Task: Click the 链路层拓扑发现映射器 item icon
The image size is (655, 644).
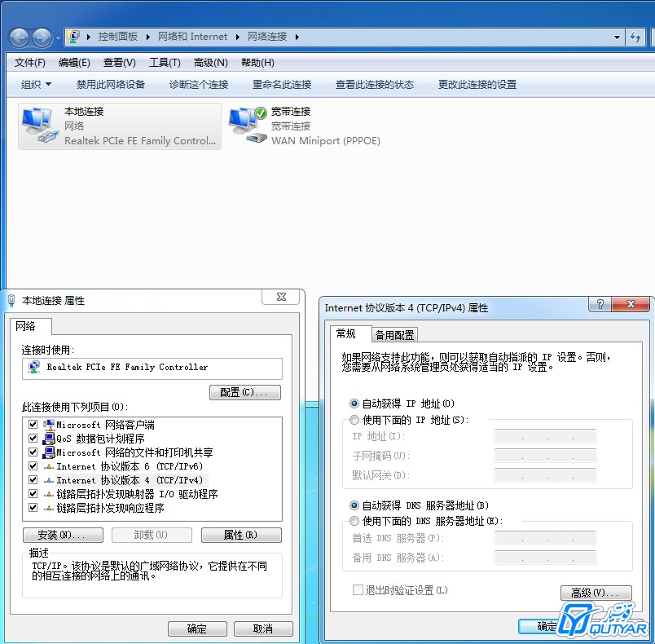Action: (49, 494)
